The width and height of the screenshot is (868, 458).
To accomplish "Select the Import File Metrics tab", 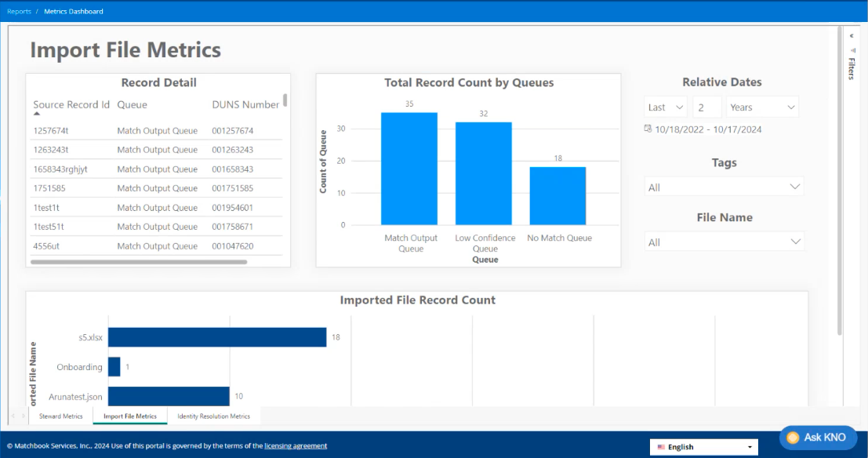I will pyautogui.click(x=130, y=416).
